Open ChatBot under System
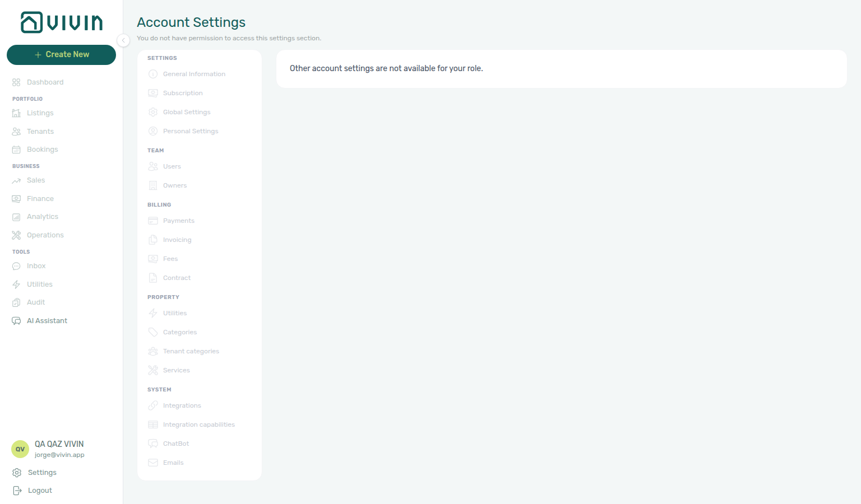The image size is (861, 504). (176, 444)
